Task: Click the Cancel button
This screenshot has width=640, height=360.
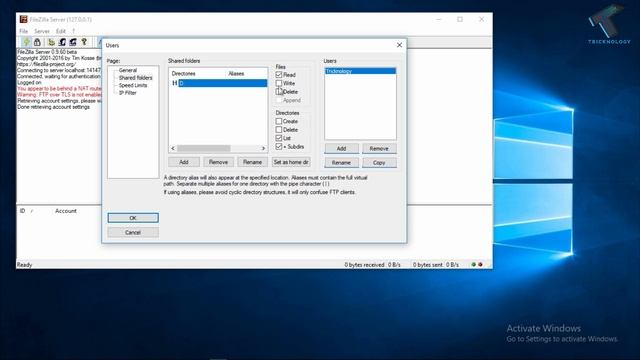Action: (133, 232)
